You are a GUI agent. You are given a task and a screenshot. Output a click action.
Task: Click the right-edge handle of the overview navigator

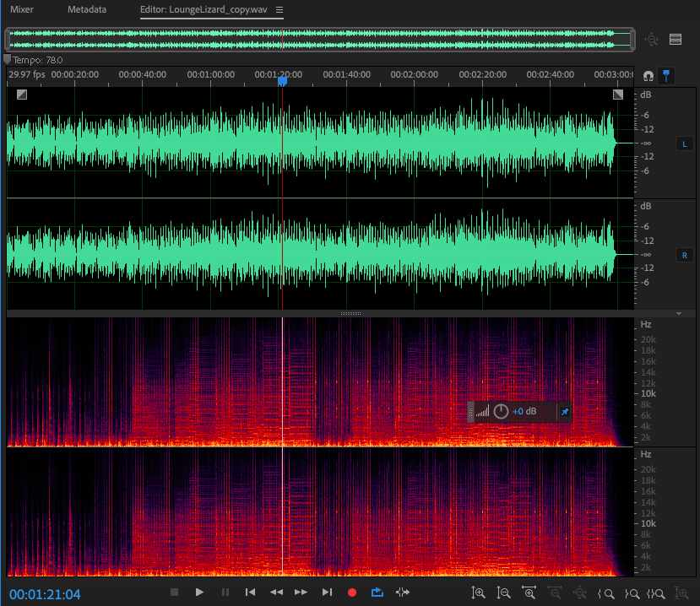[632, 40]
